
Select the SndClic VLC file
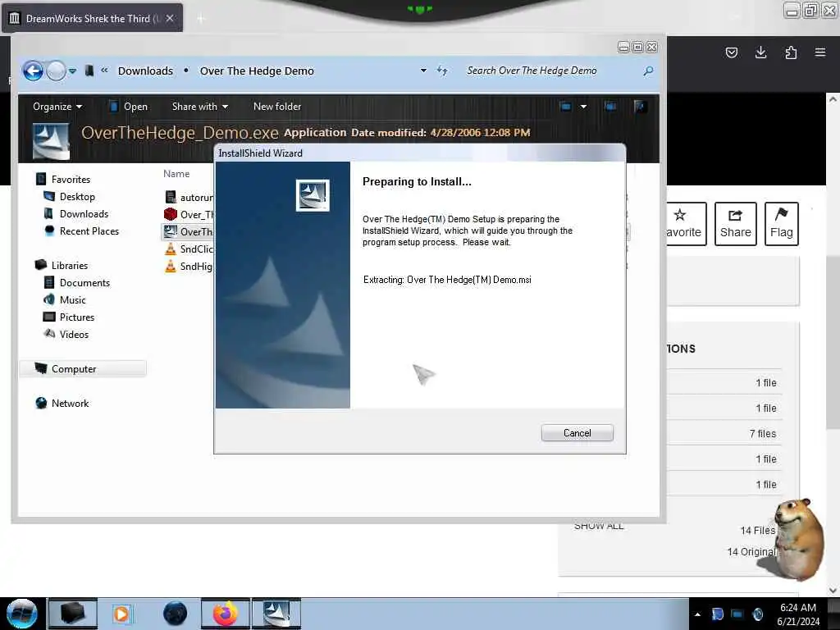coord(189,249)
